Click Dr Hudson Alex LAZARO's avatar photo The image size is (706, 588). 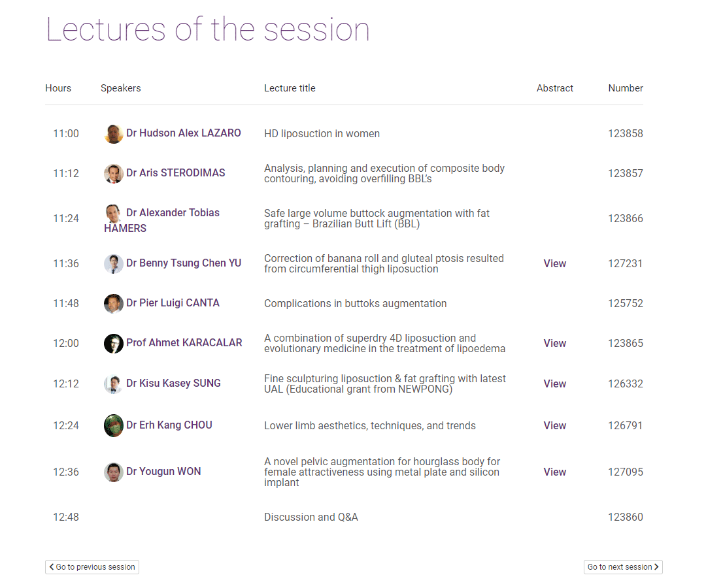pyautogui.click(x=114, y=134)
